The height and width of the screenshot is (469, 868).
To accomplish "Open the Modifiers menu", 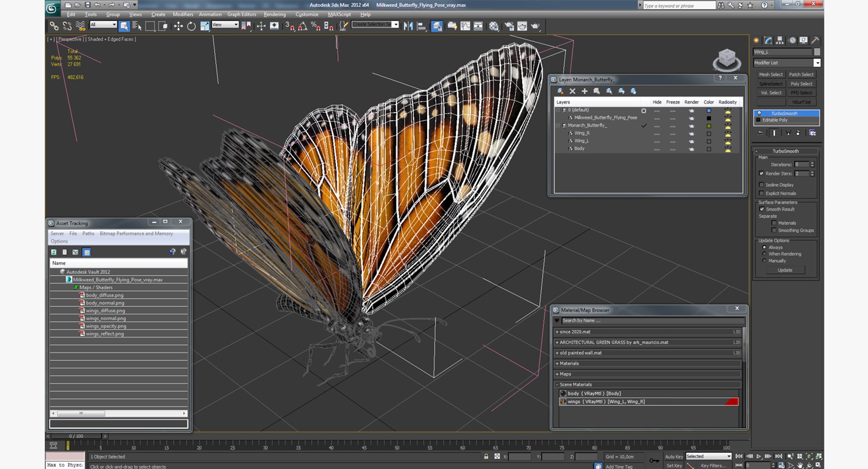I will point(183,14).
